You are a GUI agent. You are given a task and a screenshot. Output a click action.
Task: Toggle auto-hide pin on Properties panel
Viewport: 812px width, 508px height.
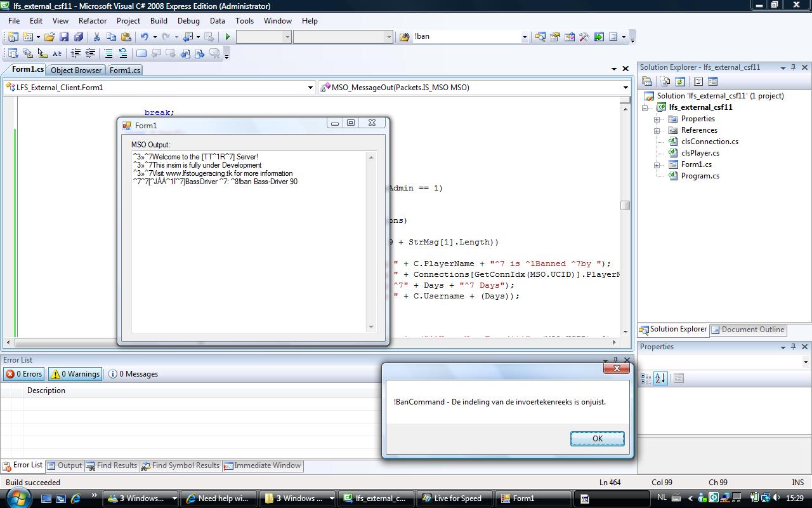793,347
